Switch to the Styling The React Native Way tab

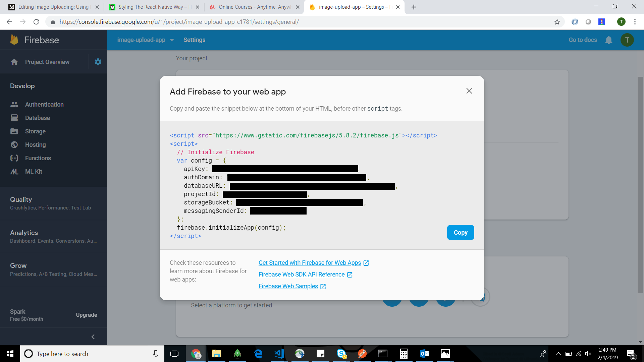click(151, 7)
